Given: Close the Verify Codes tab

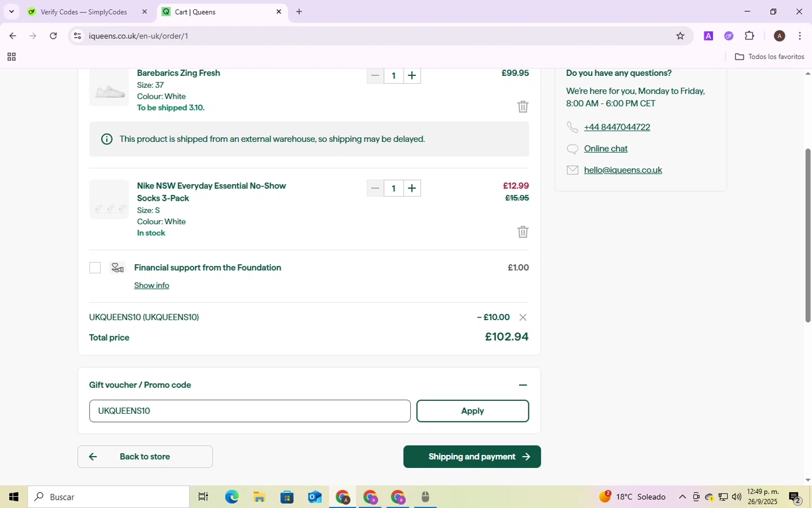Looking at the screenshot, I should point(145,12).
